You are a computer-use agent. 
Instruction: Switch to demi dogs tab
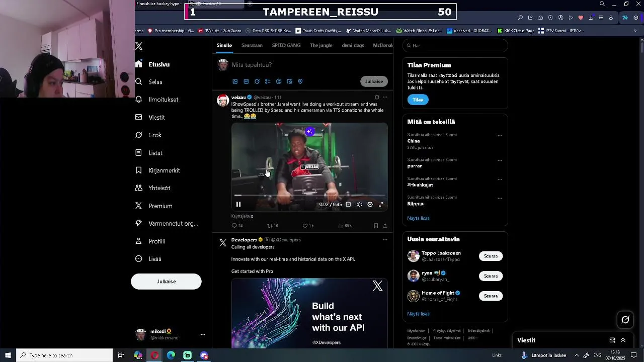pos(353,45)
